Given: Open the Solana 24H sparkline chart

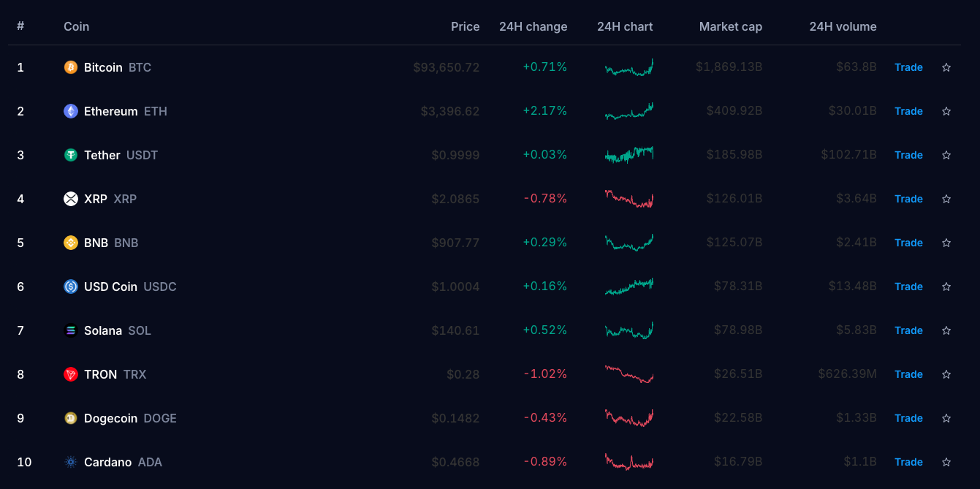Looking at the screenshot, I should pos(629,330).
